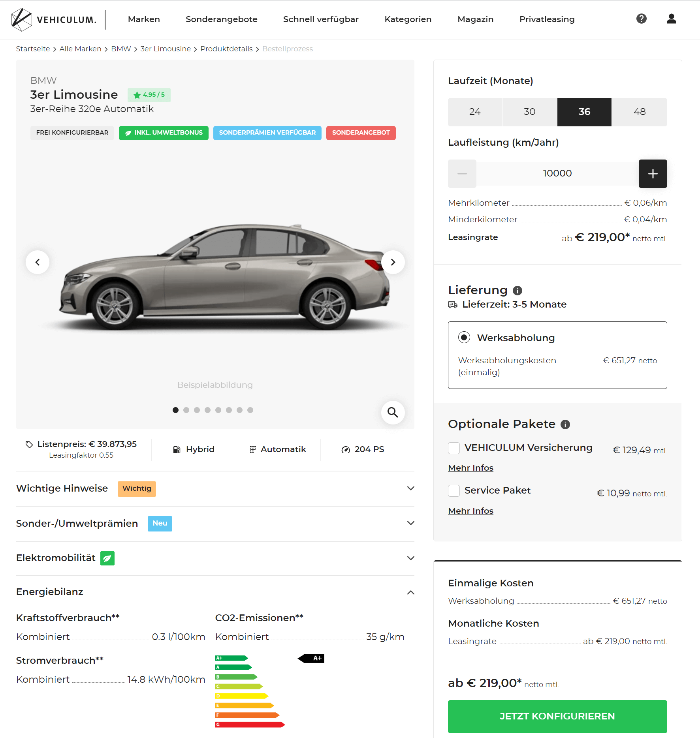Click '35 g/km' CO2 emissions value
Image resolution: width=700 pixels, height=738 pixels.
tap(385, 637)
